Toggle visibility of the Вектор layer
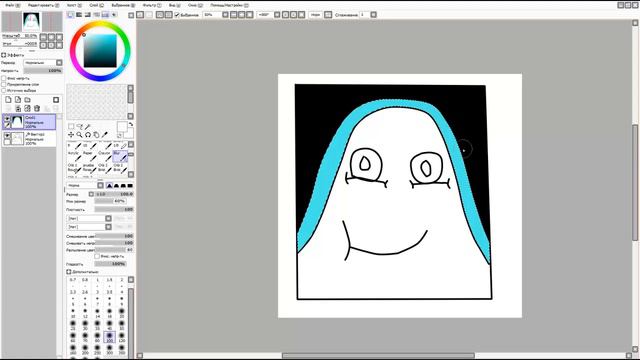This screenshot has width=640, height=360. 7,136
